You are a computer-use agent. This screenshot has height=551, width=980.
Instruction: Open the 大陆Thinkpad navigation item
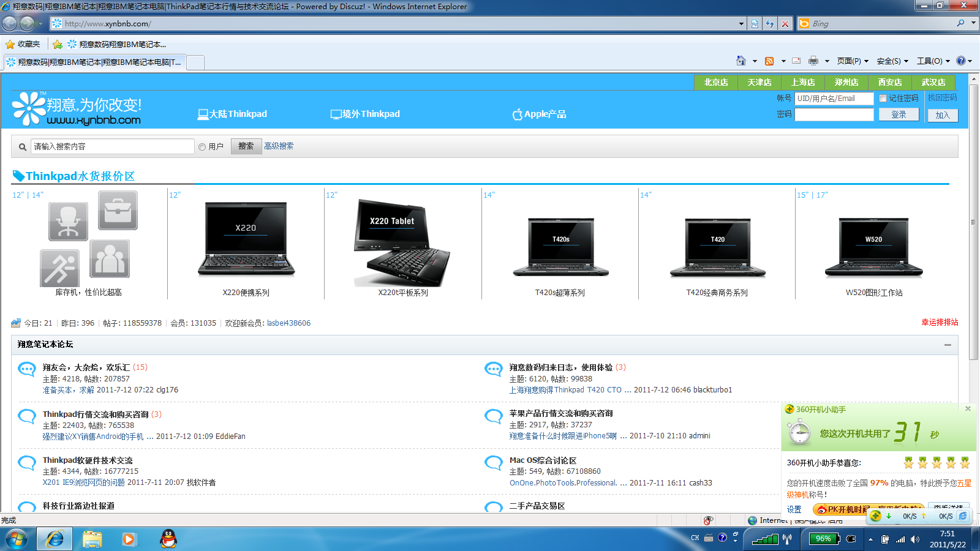(x=232, y=114)
